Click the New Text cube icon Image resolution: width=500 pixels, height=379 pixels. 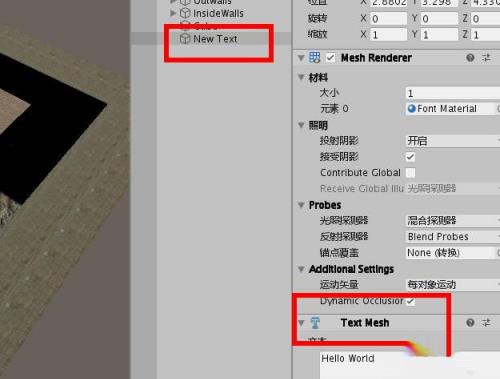point(185,39)
